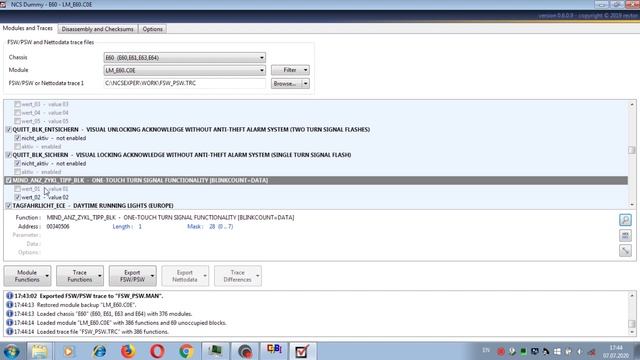Open the volume icon in system tray

click(579, 351)
